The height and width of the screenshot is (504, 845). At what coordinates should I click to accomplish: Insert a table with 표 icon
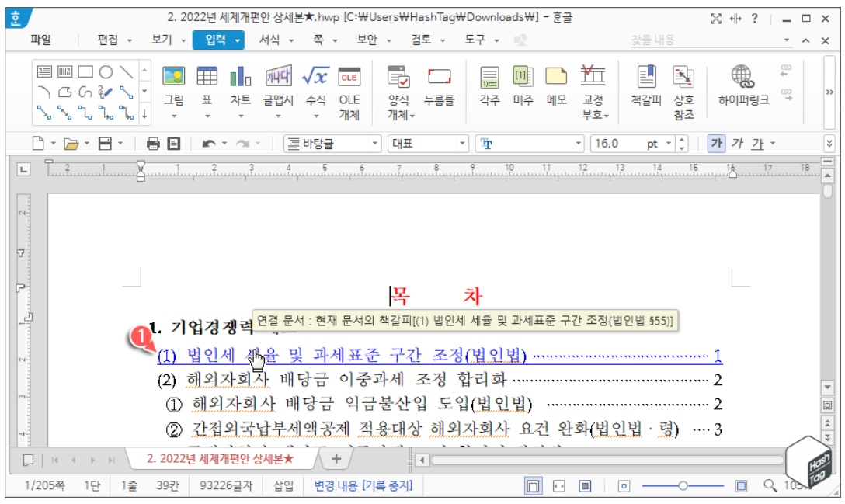point(207,78)
